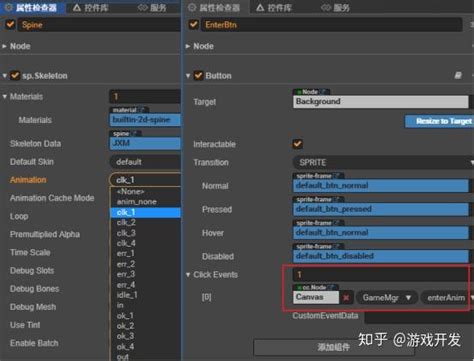Click the Canvas node slot in Click Events
Screen dimensions: 474x361
[x=316, y=297]
